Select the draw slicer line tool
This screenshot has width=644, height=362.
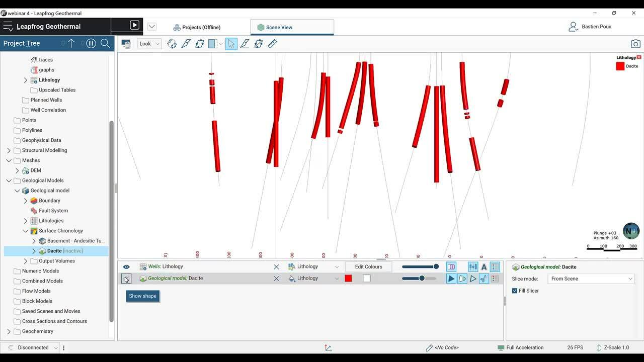pos(186,44)
